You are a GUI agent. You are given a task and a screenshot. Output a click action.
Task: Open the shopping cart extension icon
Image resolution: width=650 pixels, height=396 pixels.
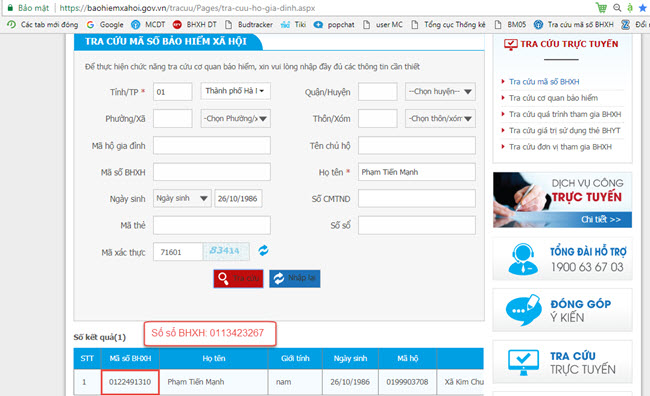coord(601,7)
